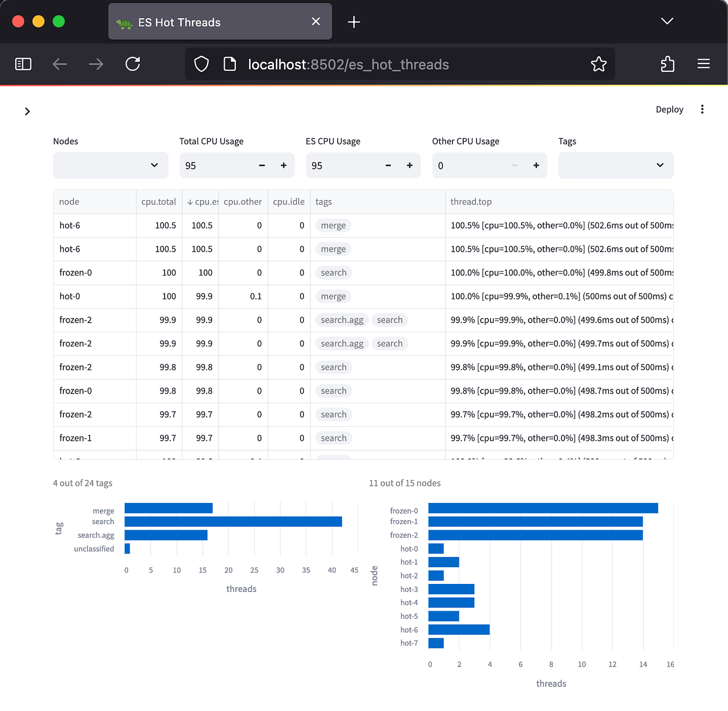Select the merge tag chip for hot-6
728x711 pixels.
(x=333, y=225)
